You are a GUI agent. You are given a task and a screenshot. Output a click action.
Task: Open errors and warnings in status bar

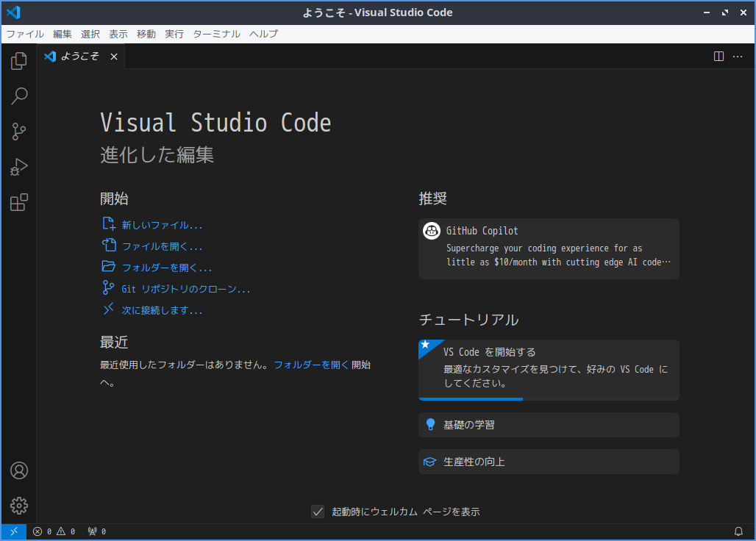pyautogui.click(x=54, y=531)
